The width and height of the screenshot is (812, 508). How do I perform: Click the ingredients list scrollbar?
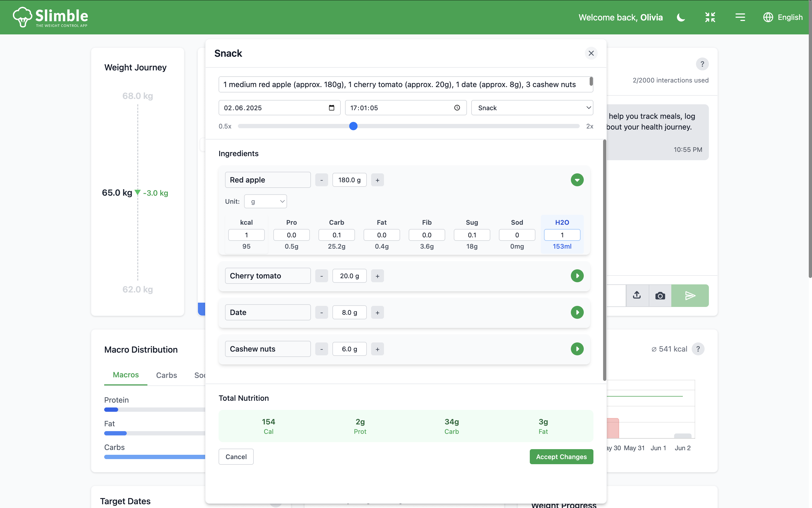click(x=604, y=260)
